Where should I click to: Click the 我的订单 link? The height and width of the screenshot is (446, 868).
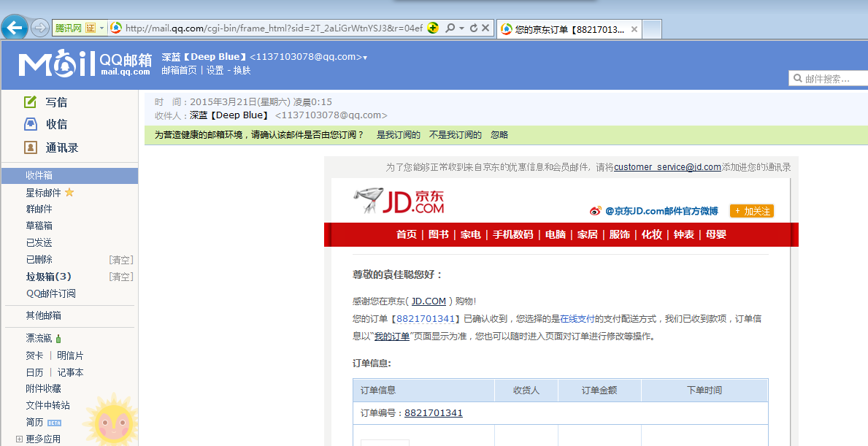pyautogui.click(x=392, y=336)
